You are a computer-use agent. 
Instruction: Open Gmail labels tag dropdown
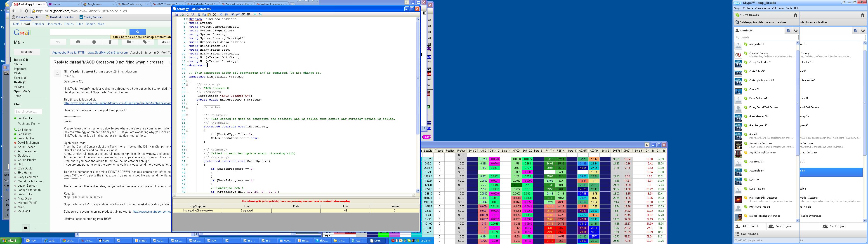tap(146, 42)
